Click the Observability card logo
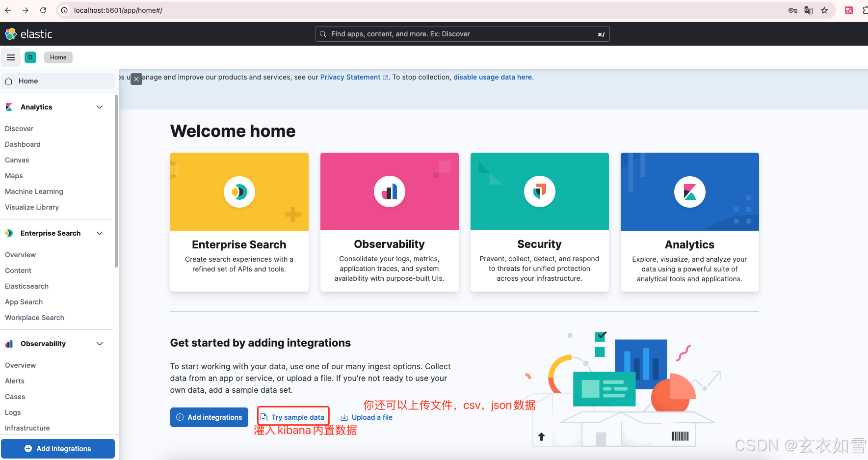This screenshot has width=868, height=460. tap(390, 191)
